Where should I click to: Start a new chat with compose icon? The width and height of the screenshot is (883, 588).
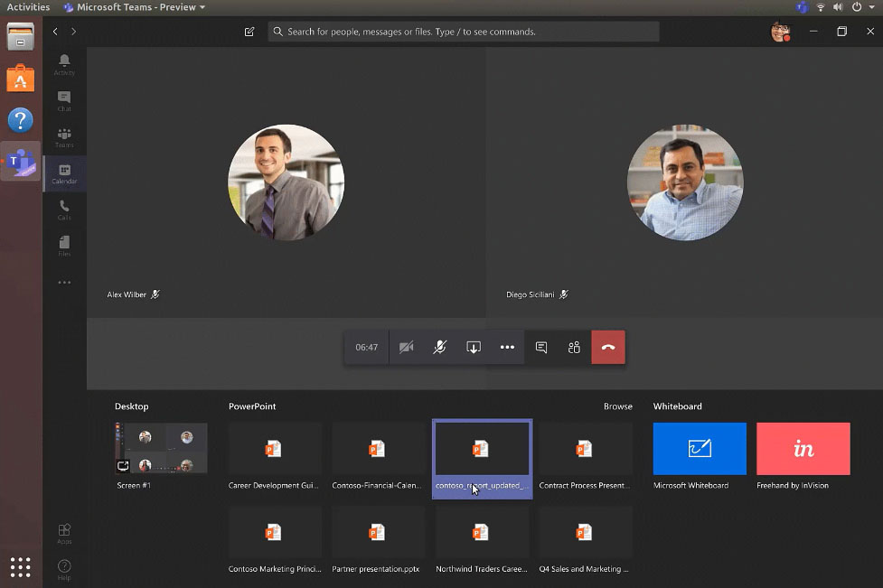[x=249, y=32]
